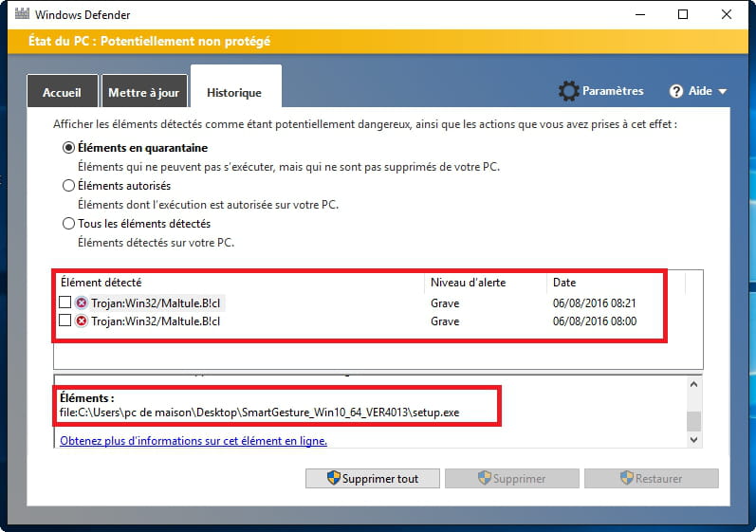Image resolution: width=756 pixels, height=532 pixels.
Task: Minimize the Windows Defender window
Action: click(640, 14)
